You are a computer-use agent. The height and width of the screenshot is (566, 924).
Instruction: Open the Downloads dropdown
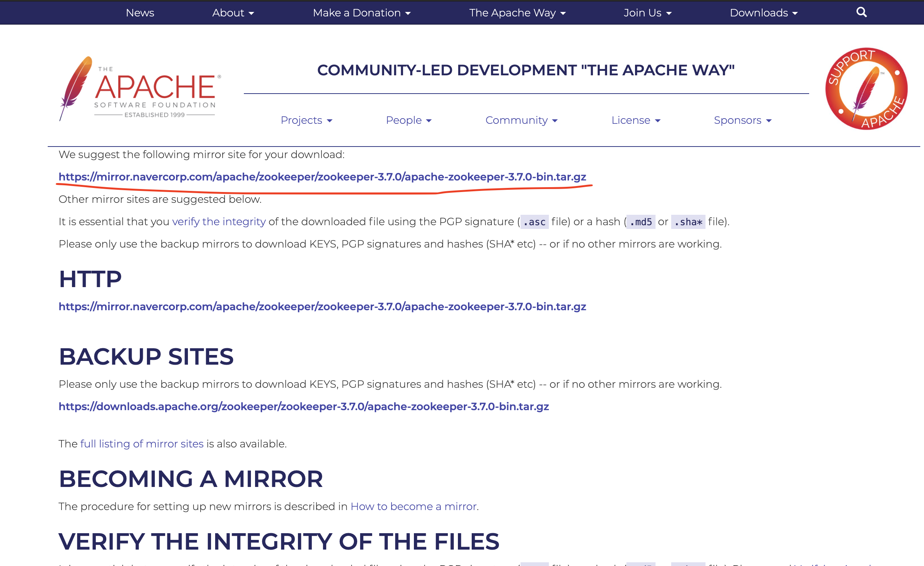click(x=764, y=13)
